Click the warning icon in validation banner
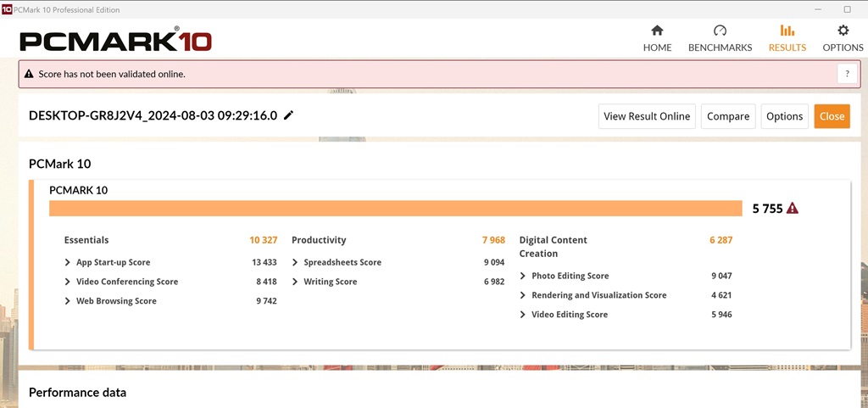The height and width of the screenshot is (408, 868). click(29, 74)
